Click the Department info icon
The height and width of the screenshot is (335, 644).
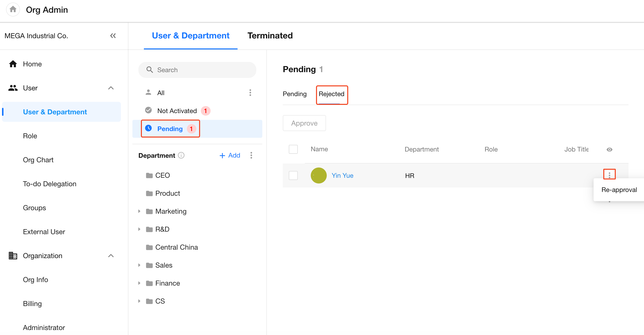click(x=181, y=155)
